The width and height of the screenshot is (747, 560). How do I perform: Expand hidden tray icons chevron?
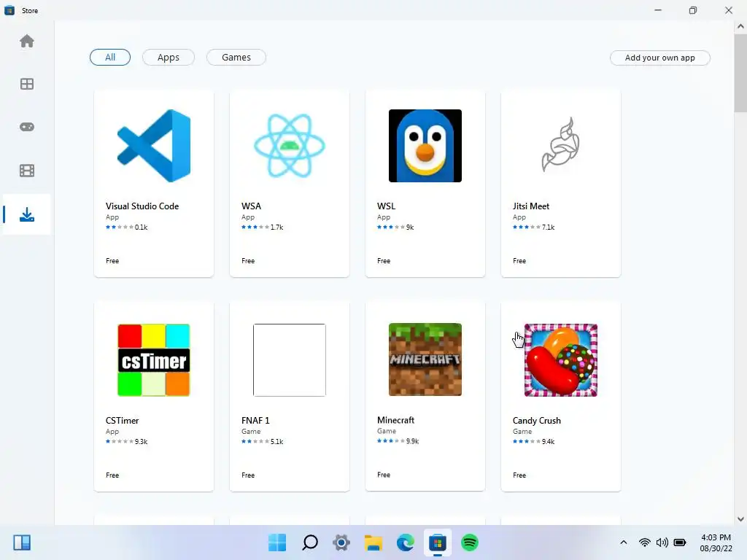tap(623, 542)
